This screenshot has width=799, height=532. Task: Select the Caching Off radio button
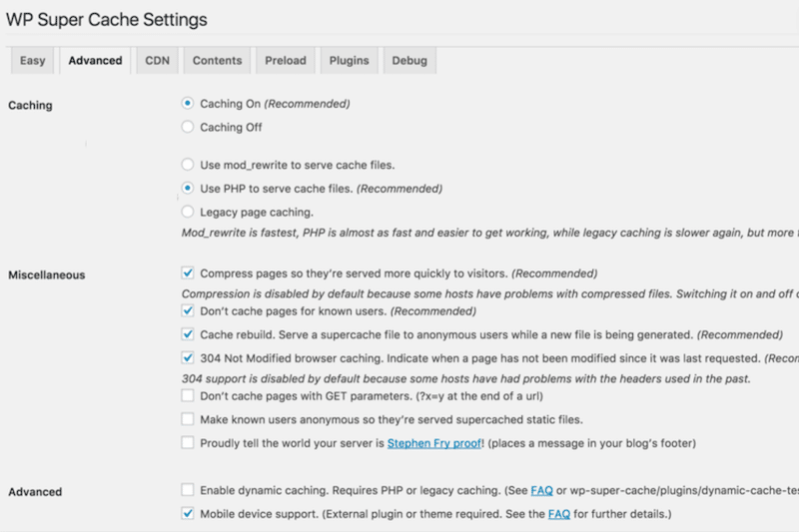[188, 127]
